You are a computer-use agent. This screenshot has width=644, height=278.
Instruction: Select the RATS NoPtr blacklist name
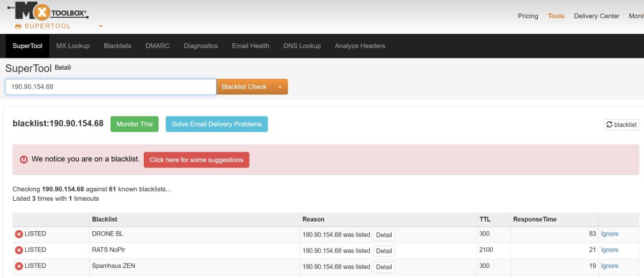(x=109, y=250)
